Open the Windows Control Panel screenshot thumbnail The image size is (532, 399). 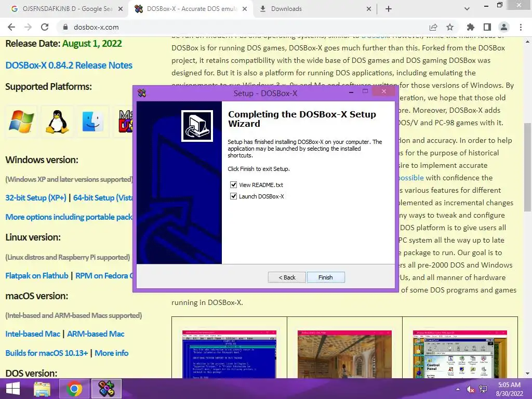coord(460,354)
